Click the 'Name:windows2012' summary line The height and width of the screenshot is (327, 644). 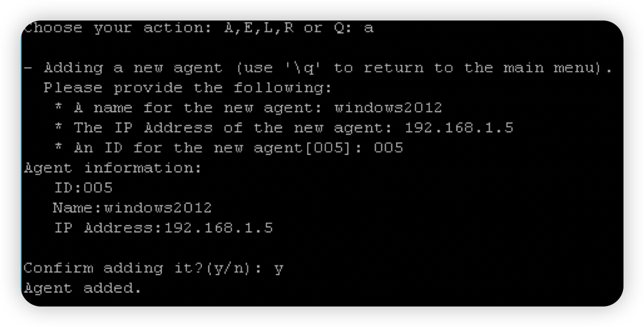(132, 208)
